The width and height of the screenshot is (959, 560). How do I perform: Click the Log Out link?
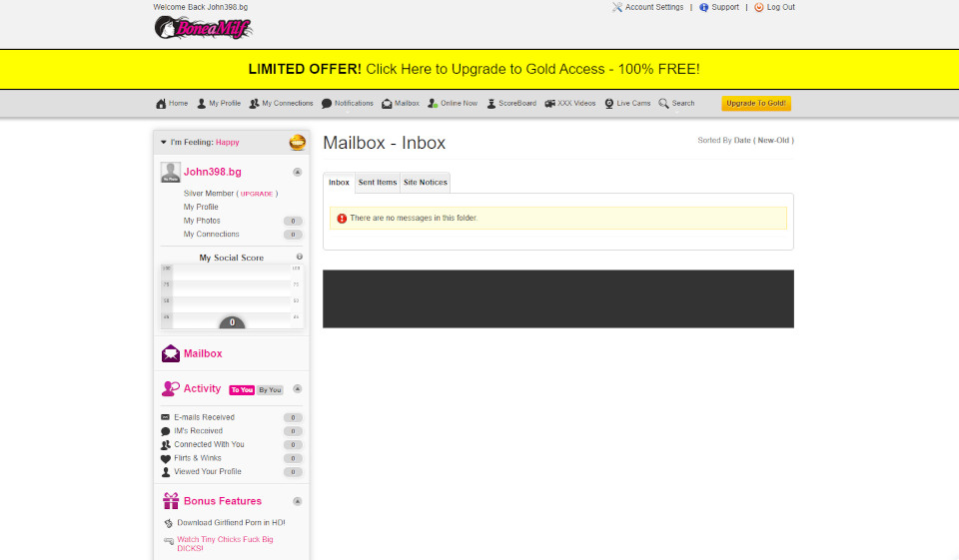[780, 7]
